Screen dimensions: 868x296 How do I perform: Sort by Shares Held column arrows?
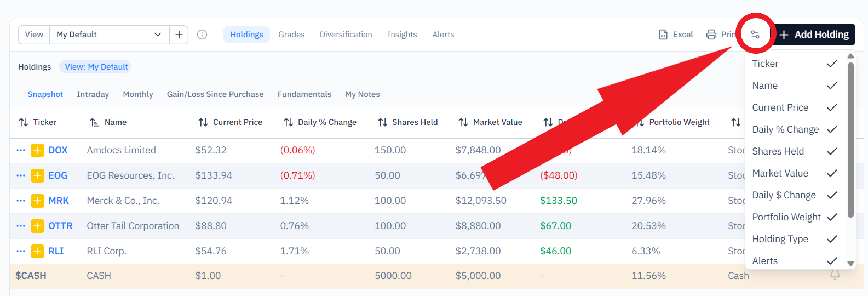(383, 122)
